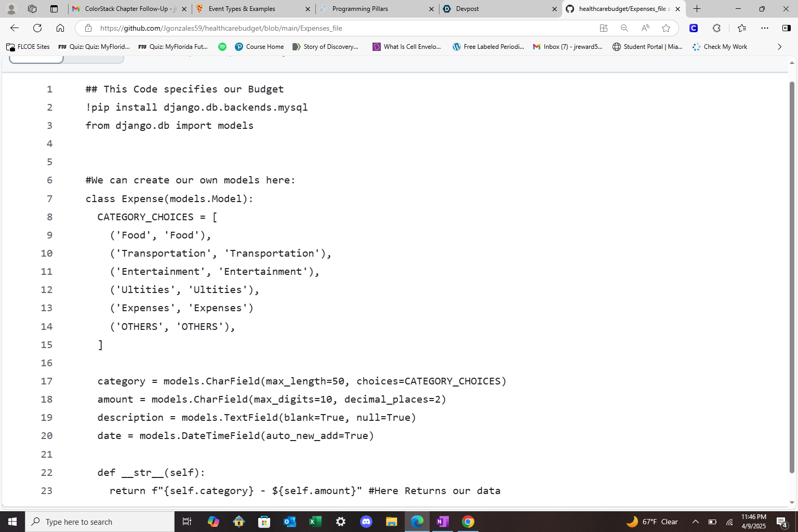This screenshot has width=798, height=532.
Task: Open the browser profile avatar
Action: click(11, 9)
